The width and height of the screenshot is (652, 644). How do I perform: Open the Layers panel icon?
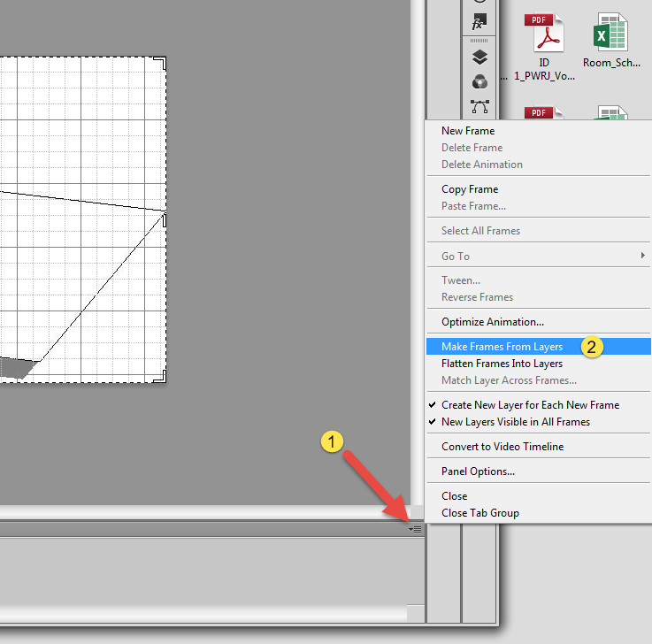[x=479, y=57]
